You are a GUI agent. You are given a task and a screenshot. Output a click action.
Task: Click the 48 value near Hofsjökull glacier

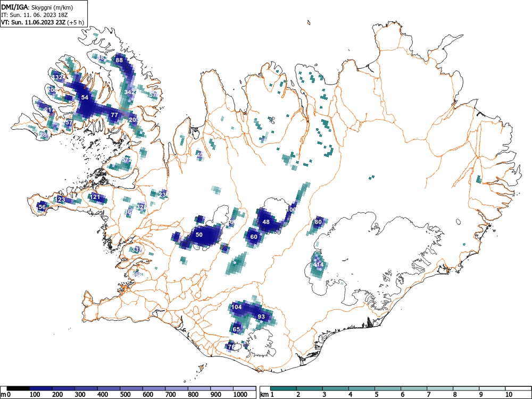click(x=267, y=222)
